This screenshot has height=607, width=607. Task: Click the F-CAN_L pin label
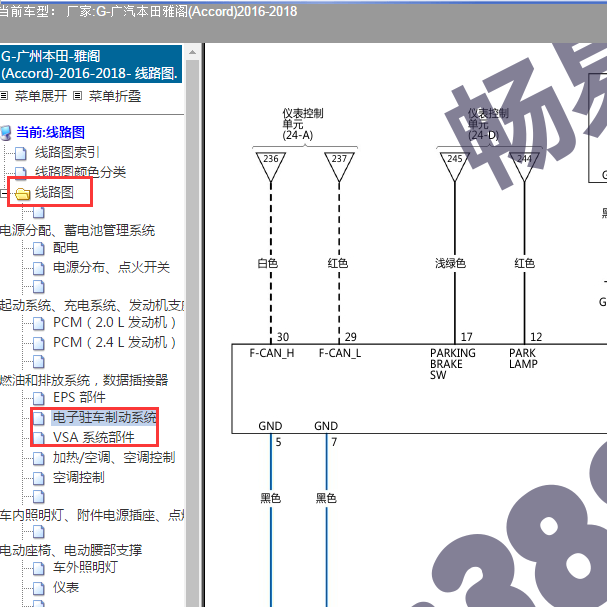click(340, 353)
